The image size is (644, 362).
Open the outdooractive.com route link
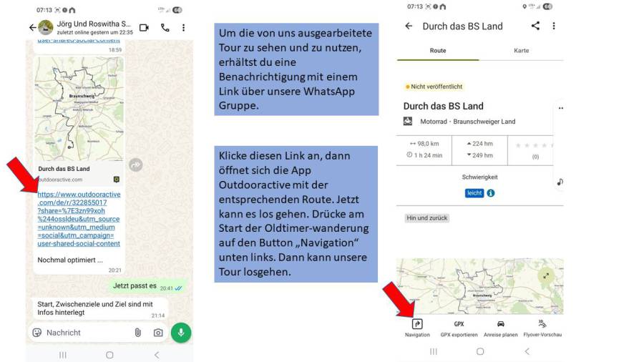pyautogui.click(x=79, y=219)
